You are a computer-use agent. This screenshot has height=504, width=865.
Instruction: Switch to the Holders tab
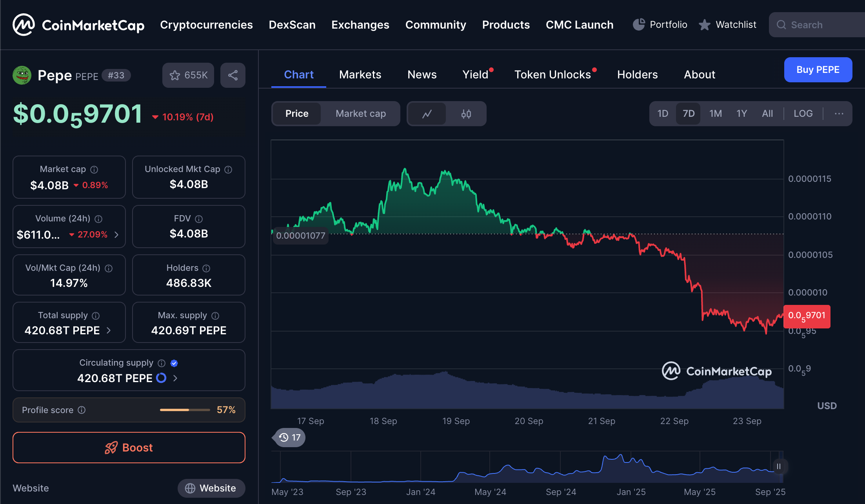tap(638, 74)
